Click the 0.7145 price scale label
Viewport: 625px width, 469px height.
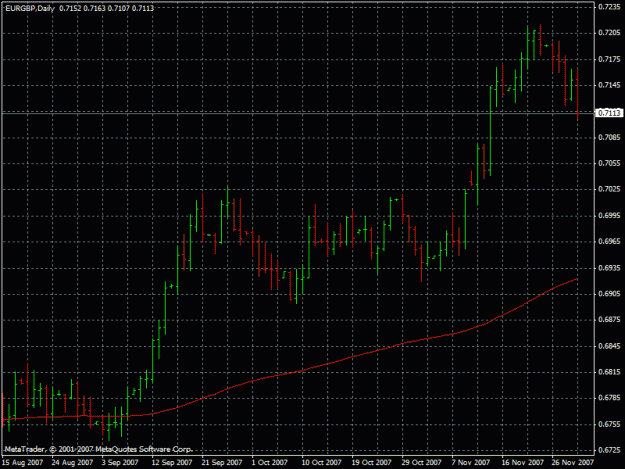click(610, 85)
